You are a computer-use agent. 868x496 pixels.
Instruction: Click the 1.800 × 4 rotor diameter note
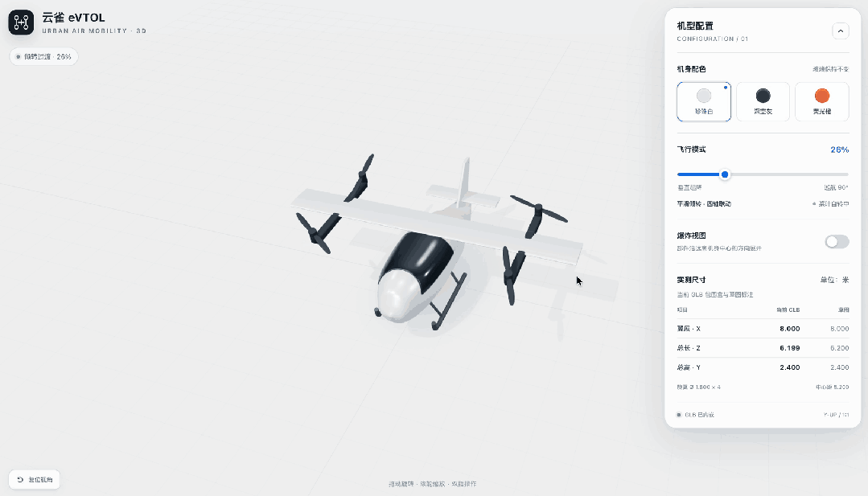coord(698,387)
